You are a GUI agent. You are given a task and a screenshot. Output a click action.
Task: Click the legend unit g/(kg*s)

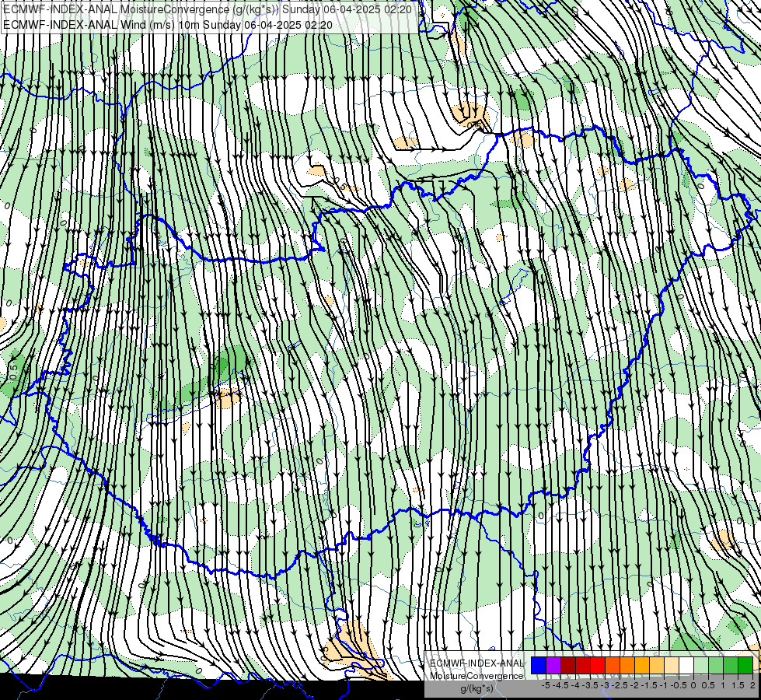point(477,689)
